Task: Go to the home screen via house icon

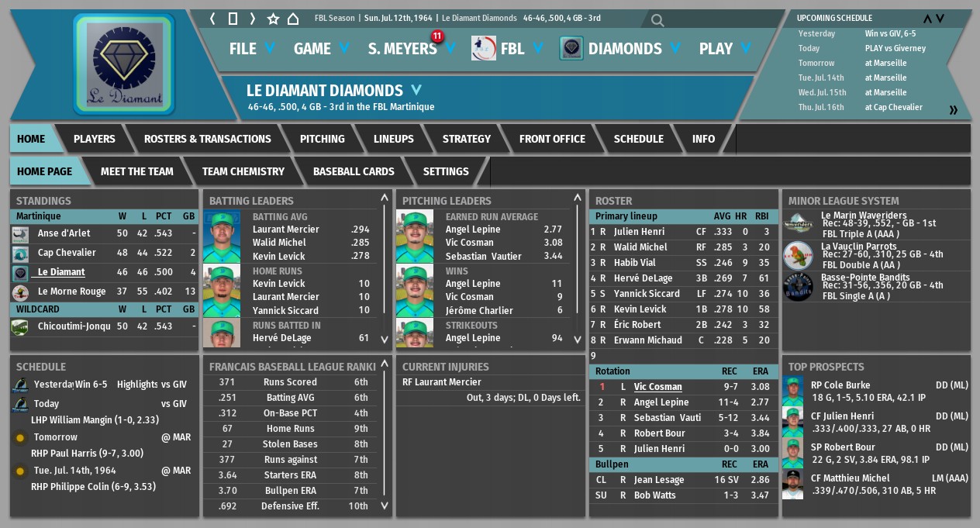Action: click(293, 19)
